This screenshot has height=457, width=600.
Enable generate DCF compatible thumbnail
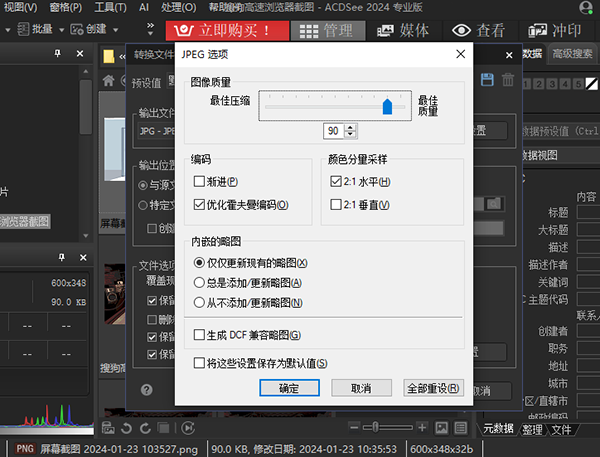pyautogui.click(x=199, y=335)
